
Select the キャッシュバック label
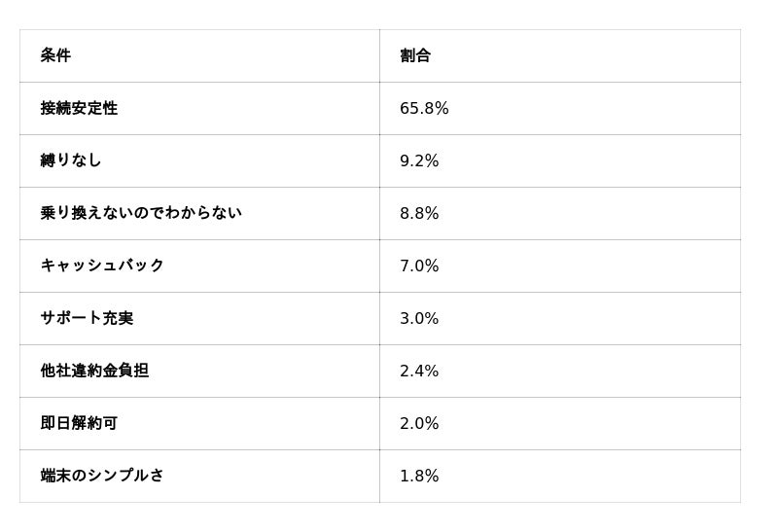point(102,266)
